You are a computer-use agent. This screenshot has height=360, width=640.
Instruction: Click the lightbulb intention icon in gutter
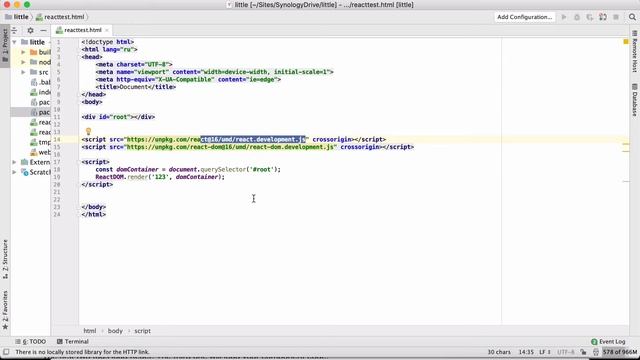[x=88, y=131]
